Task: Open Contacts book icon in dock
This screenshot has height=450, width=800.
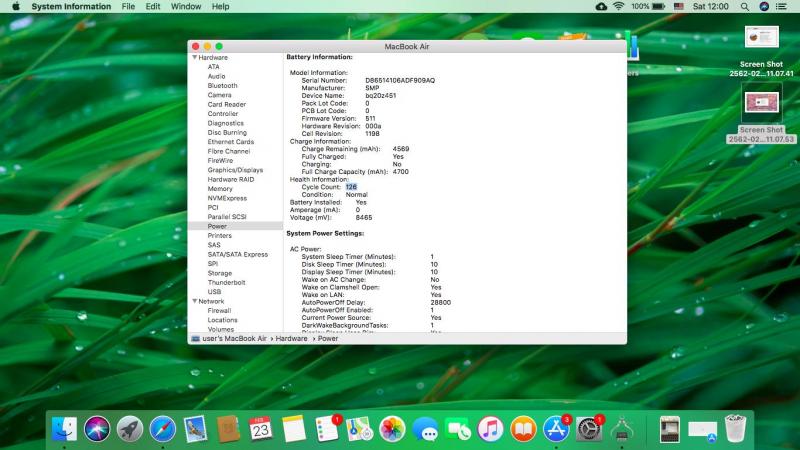Action: (x=228, y=429)
